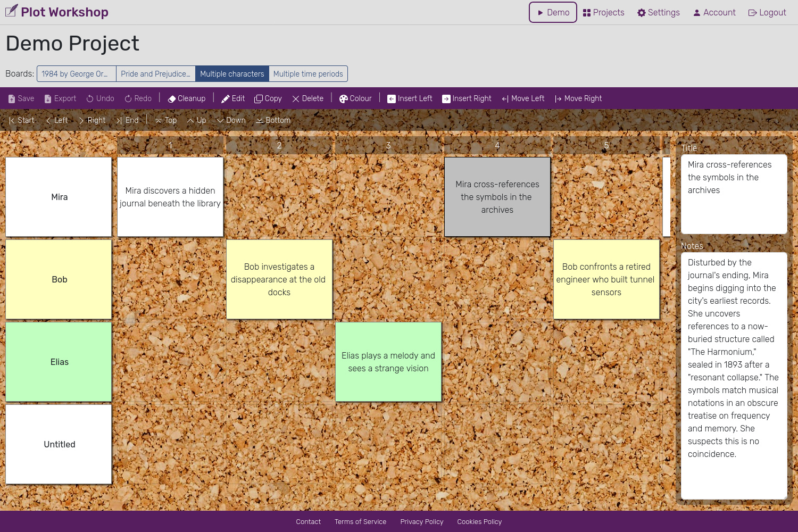Switch to Multiple time periods board

308,74
